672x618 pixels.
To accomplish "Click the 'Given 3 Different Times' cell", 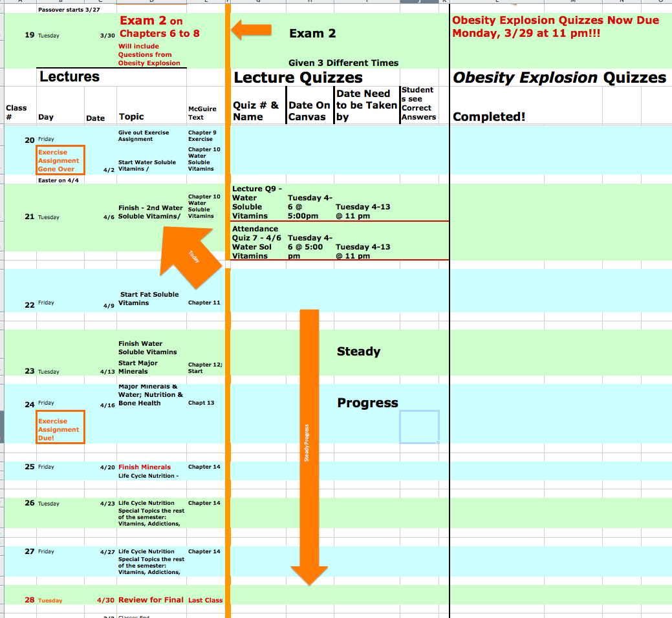I will (343, 63).
